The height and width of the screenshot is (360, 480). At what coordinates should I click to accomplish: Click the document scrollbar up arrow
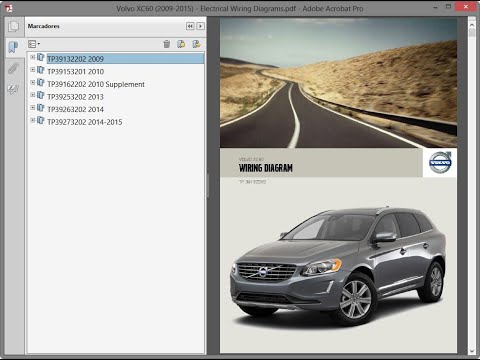tap(472, 25)
